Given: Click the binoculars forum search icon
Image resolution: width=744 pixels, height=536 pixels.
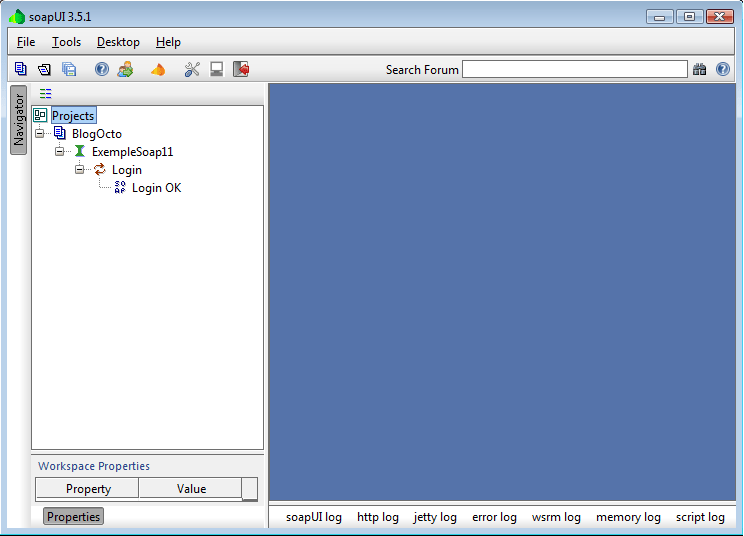Looking at the screenshot, I should 699,69.
